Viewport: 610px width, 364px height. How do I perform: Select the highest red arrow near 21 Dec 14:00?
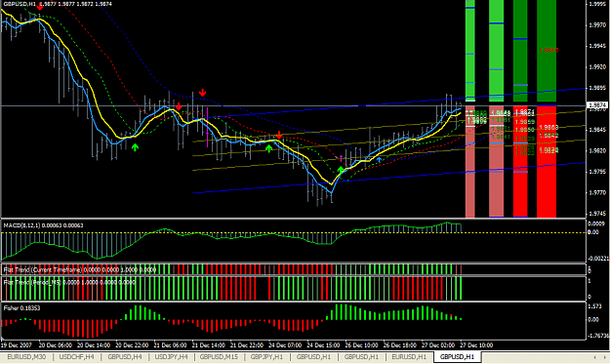pyautogui.click(x=202, y=93)
